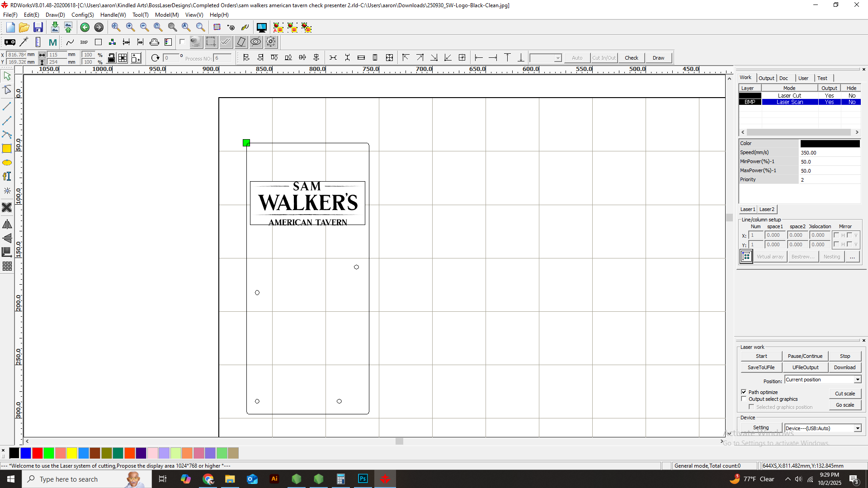The width and height of the screenshot is (868, 488).
Task: Click the preview monitor icon
Action: pyautogui.click(x=261, y=28)
